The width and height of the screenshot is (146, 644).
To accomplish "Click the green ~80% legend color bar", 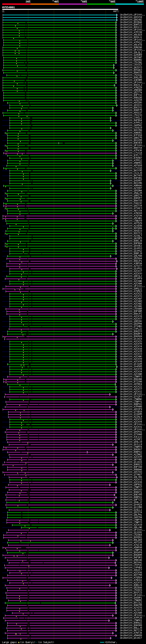I will click(x=101, y=4).
